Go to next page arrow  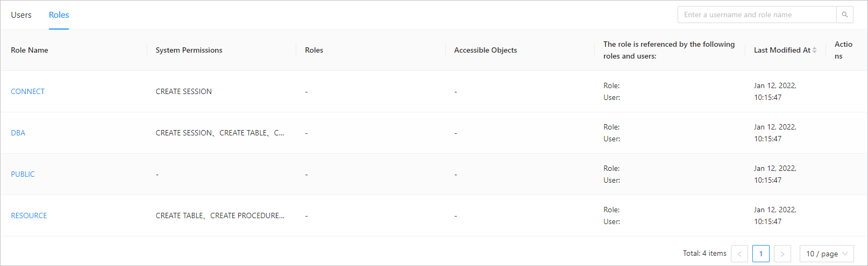point(782,254)
